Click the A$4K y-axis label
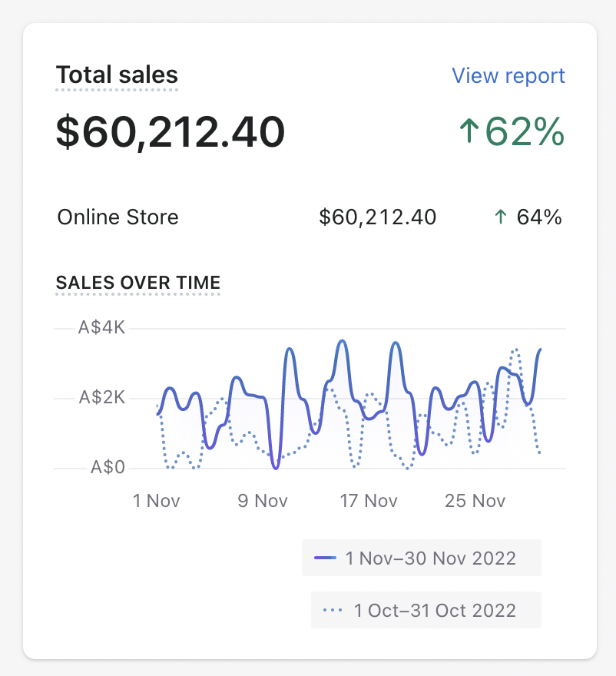Image resolution: width=616 pixels, height=676 pixels. [101, 328]
